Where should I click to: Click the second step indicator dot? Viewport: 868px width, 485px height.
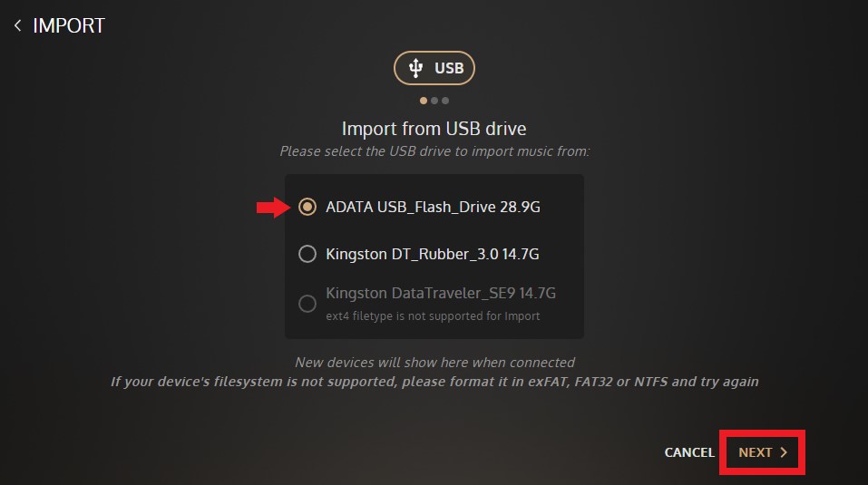click(434, 101)
